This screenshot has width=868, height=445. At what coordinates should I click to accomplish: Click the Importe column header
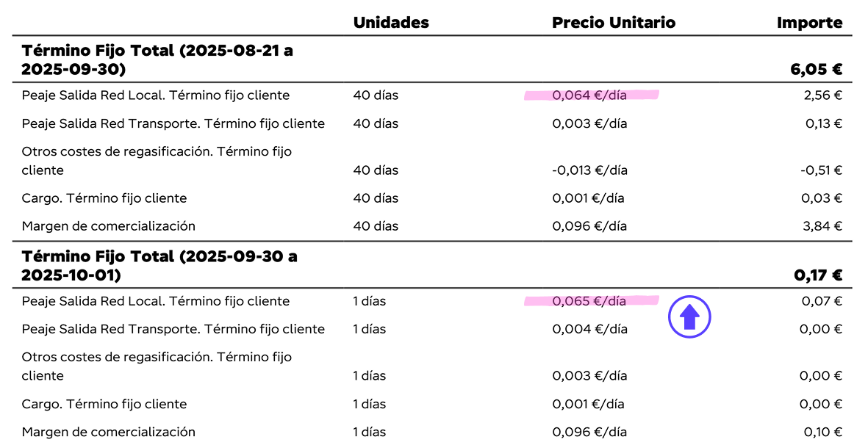(x=809, y=23)
